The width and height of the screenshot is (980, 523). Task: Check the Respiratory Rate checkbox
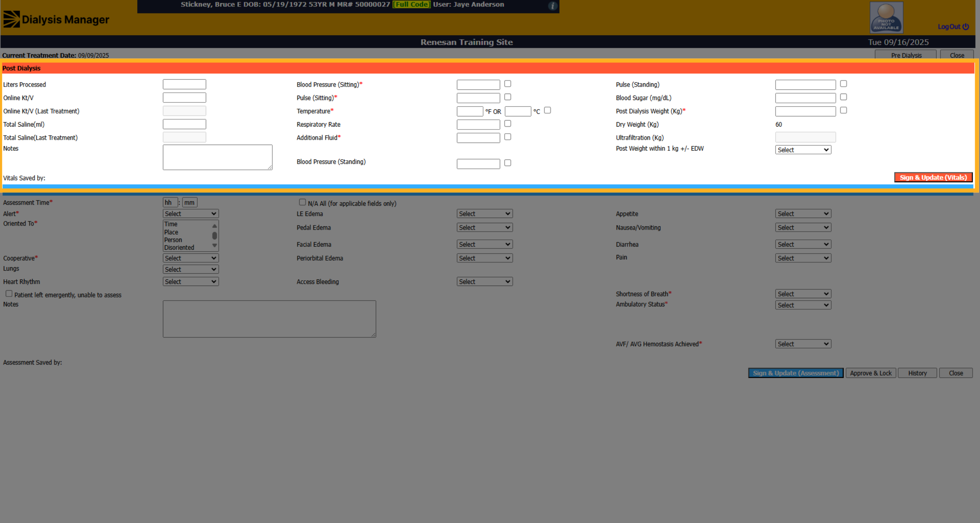click(x=508, y=124)
